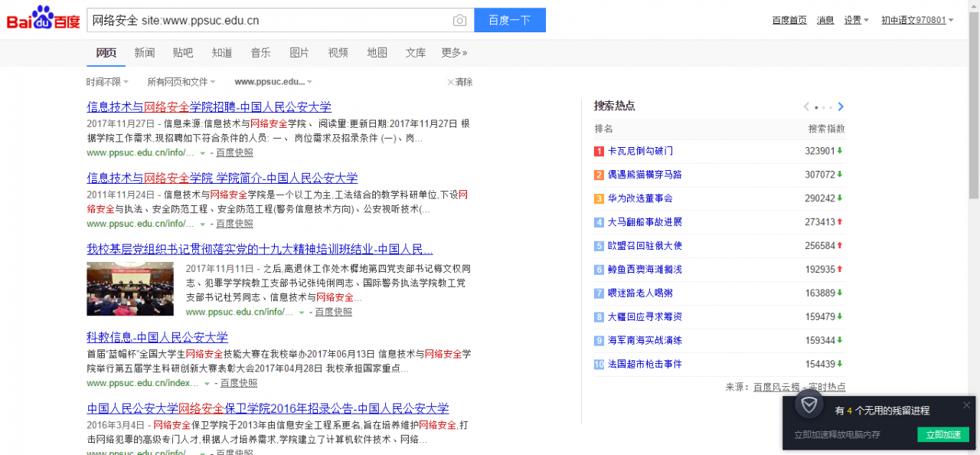Open result 网络安全保卫学院2016年招录公告
980x455 pixels.
pyautogui.click(x=268, y=409)
